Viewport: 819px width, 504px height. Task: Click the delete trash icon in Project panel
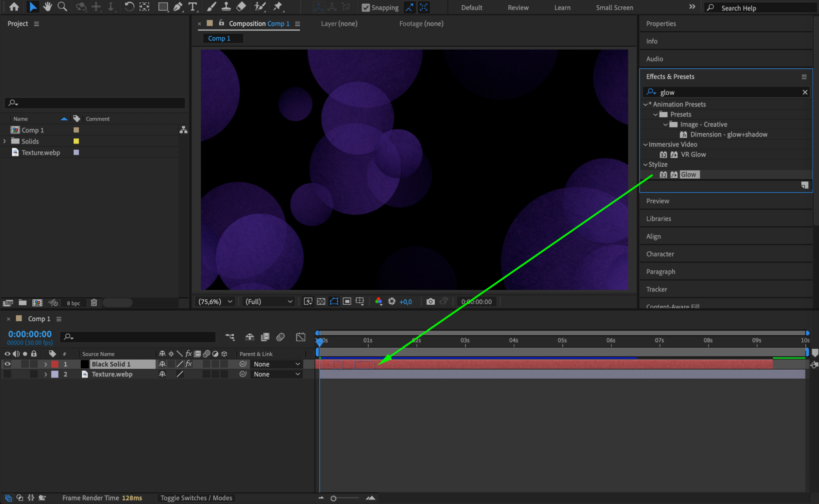[94, 303]
